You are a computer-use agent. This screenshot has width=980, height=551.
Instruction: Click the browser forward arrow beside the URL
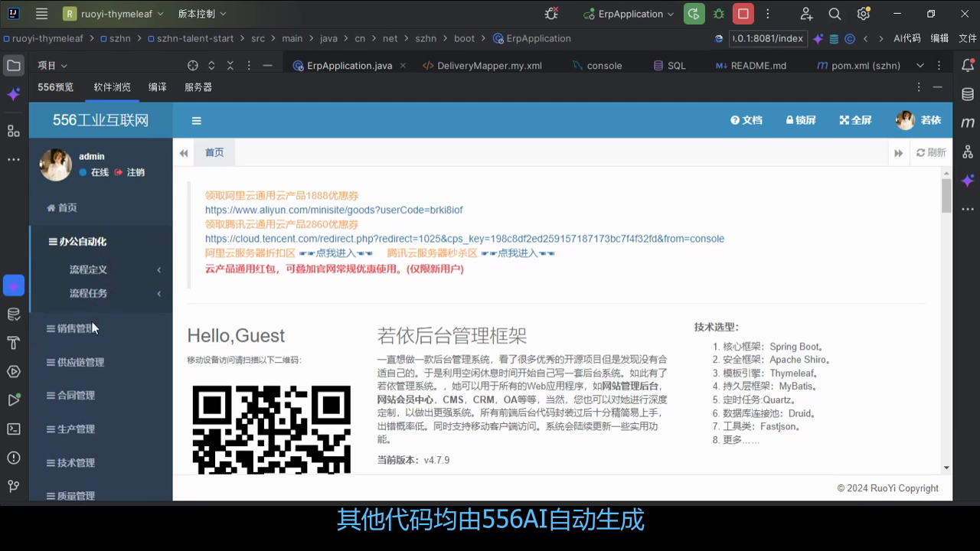click(880, 38)
